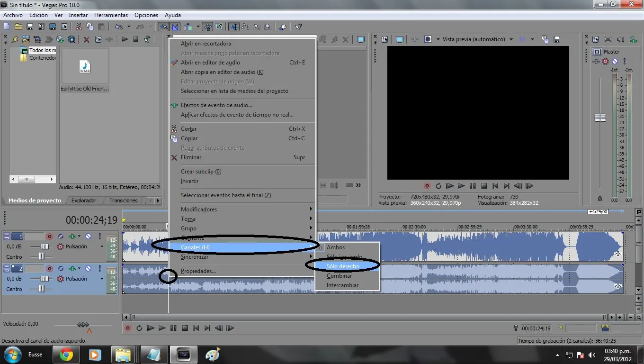Choose Propiedades... from the context menu

point(242,271)
